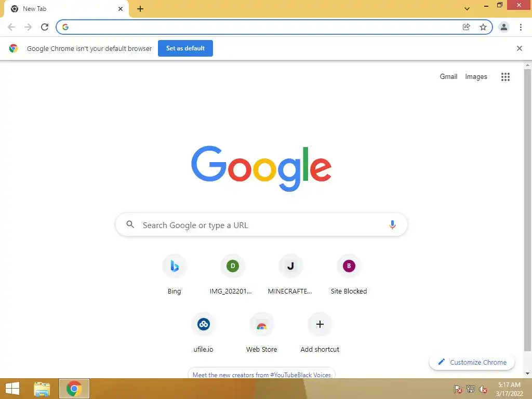Open the Google apps grid
This screenshot has width=532, height=399.
(x=505, y=77)
